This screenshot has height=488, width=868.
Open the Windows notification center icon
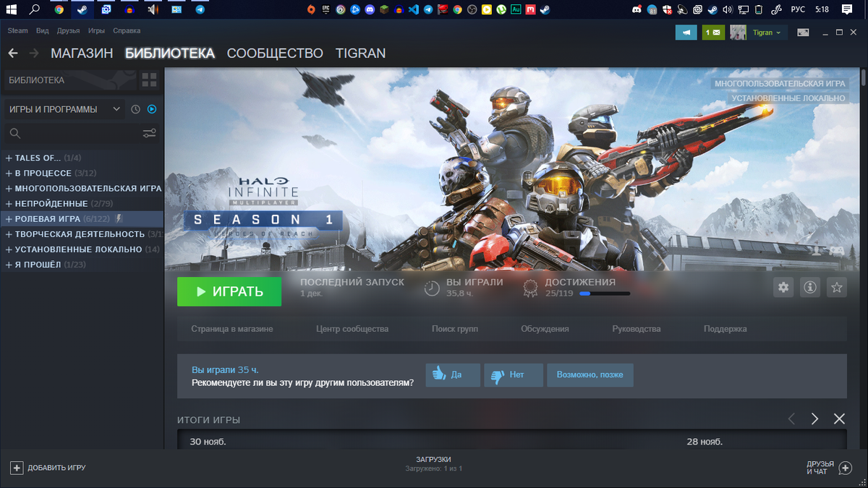847,9
